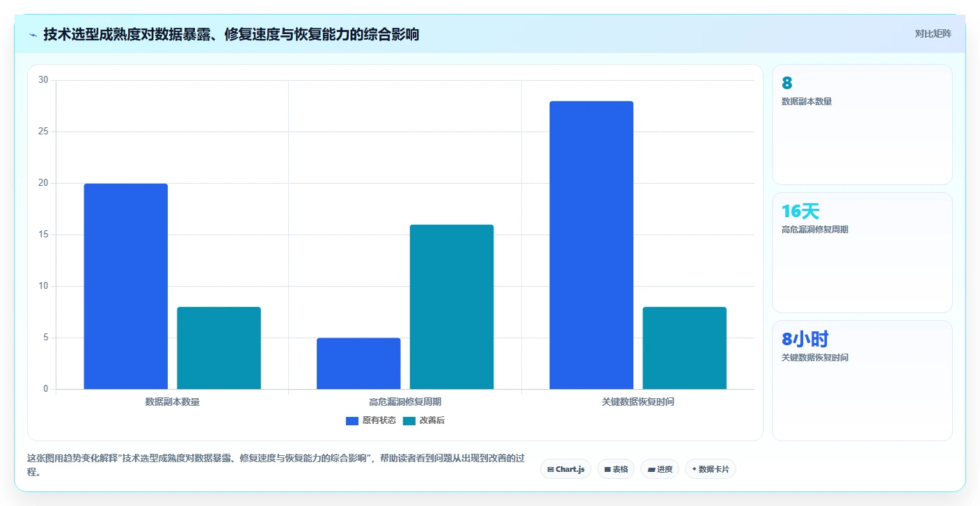
Task: Click the value 8 in the first card
Action: [x=787, y=84]
